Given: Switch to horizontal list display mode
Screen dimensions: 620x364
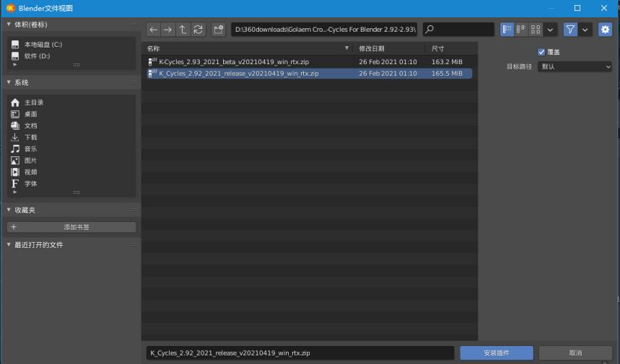Looking at the screenshot, I should pos(521,30).
